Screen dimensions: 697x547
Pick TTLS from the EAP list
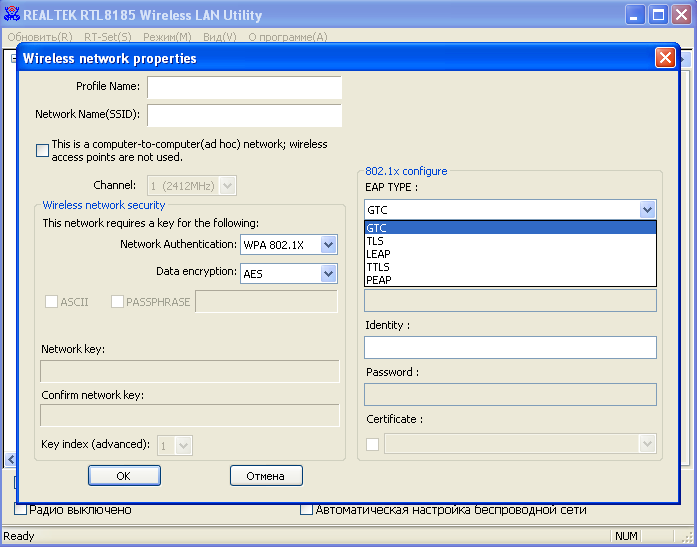pos(378,267)
